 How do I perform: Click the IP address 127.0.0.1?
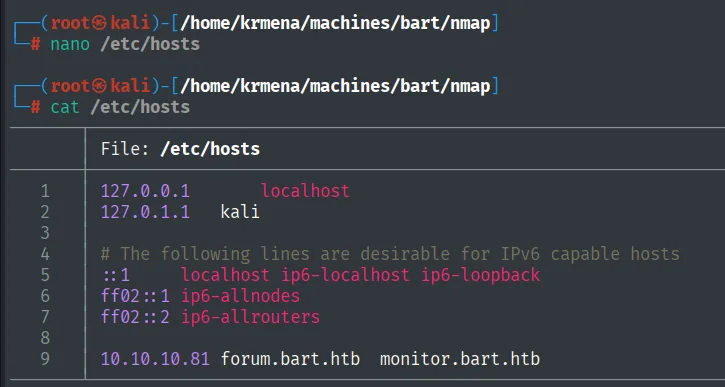[145, 190]
